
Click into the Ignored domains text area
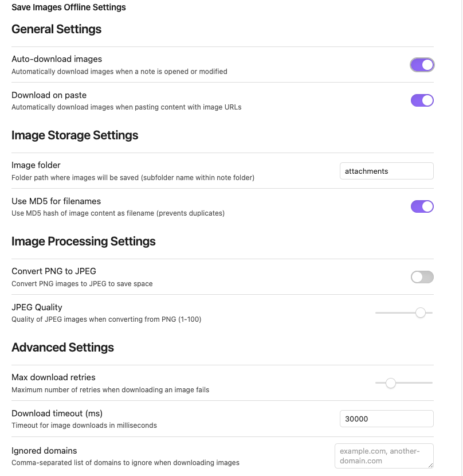click(384, 456)
